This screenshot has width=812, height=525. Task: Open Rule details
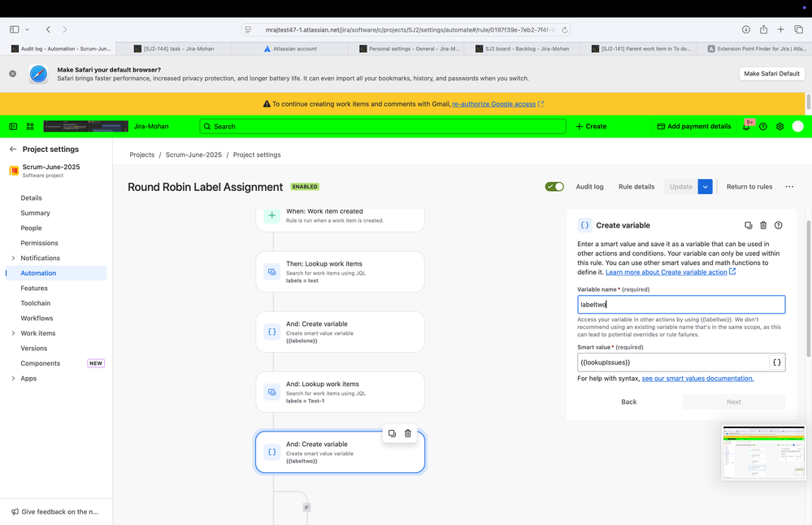[636, 186]
